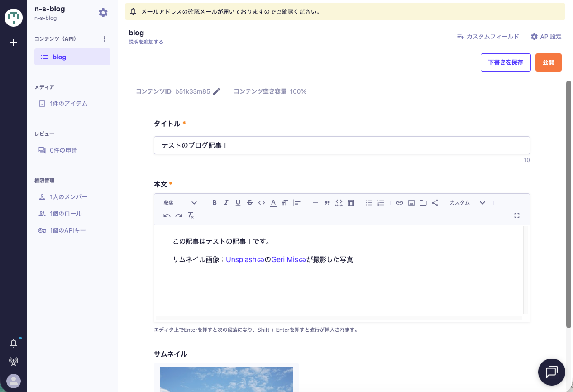Open the broadcast antenna announcements icon

coord(14,362)
